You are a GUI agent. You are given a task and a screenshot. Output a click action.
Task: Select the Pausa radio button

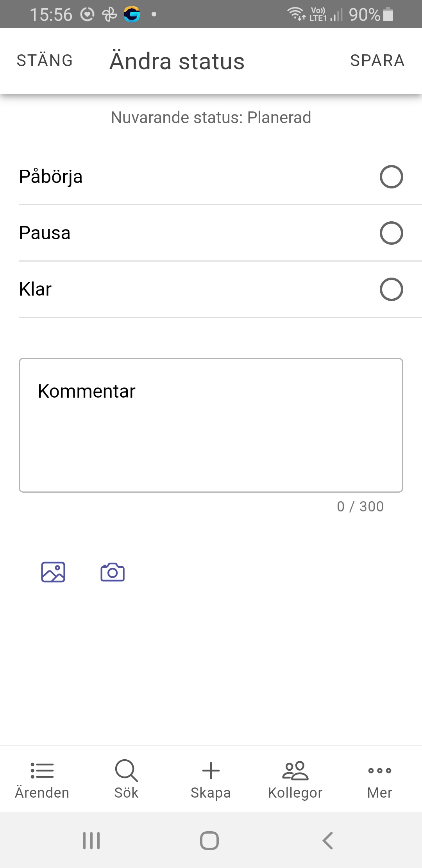click(391, 233)
